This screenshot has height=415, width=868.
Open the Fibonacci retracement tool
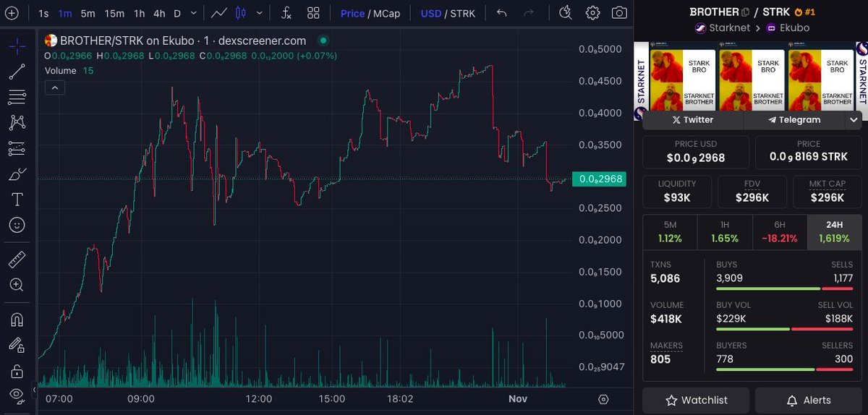(x=17, y=97)
